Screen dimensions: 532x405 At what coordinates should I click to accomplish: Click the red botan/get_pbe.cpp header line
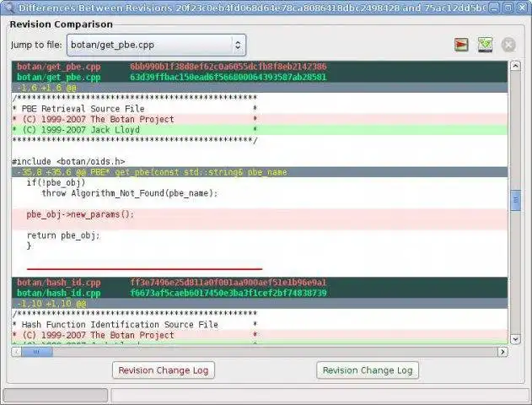(x=260, y=67)
